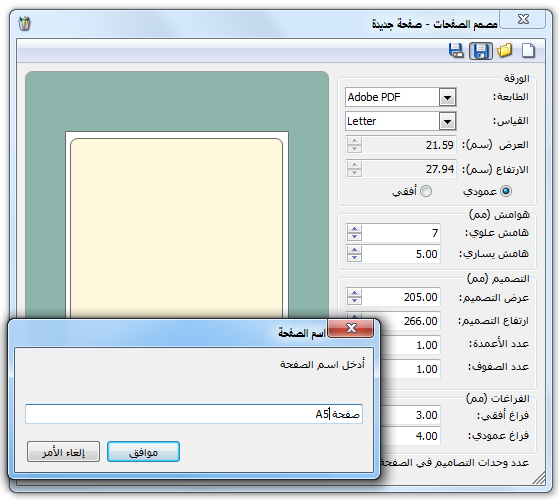Expand the Letter paper size dropdown
Viewport: 559px width, 500px height.
click(447, 122)
